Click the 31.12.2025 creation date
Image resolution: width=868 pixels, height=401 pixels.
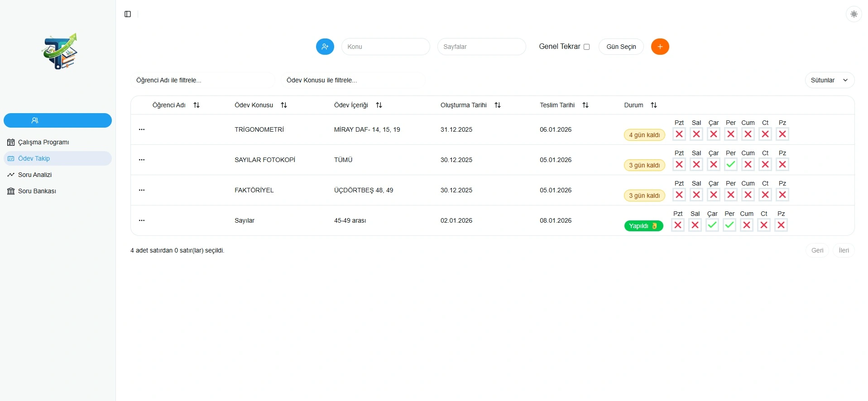(456, 129)
